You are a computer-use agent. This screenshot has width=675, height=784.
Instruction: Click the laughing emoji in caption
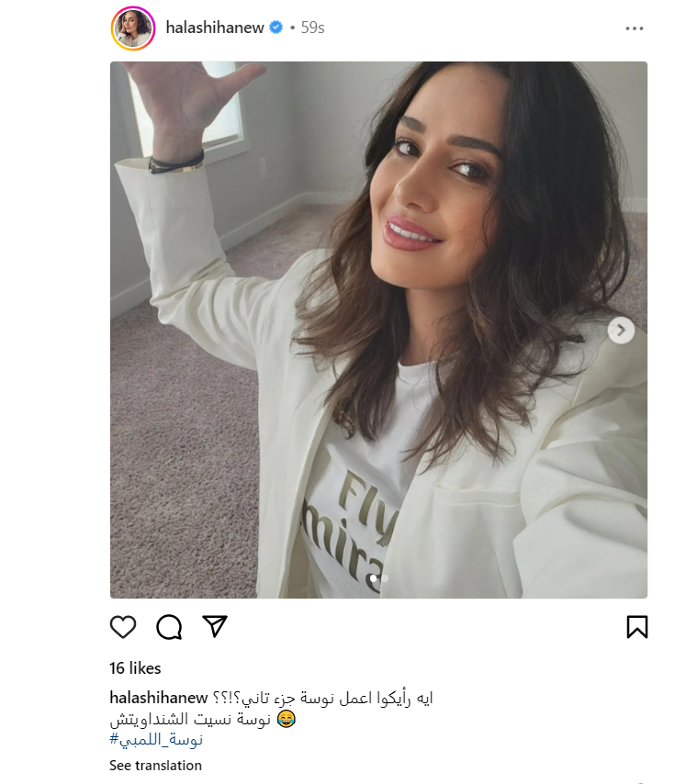tap(286, 719)
